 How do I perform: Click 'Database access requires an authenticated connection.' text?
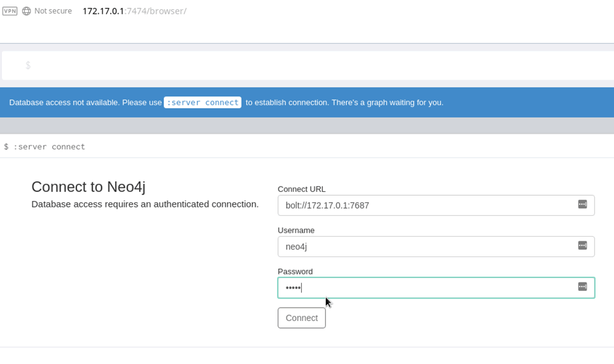tap(145, 204)
